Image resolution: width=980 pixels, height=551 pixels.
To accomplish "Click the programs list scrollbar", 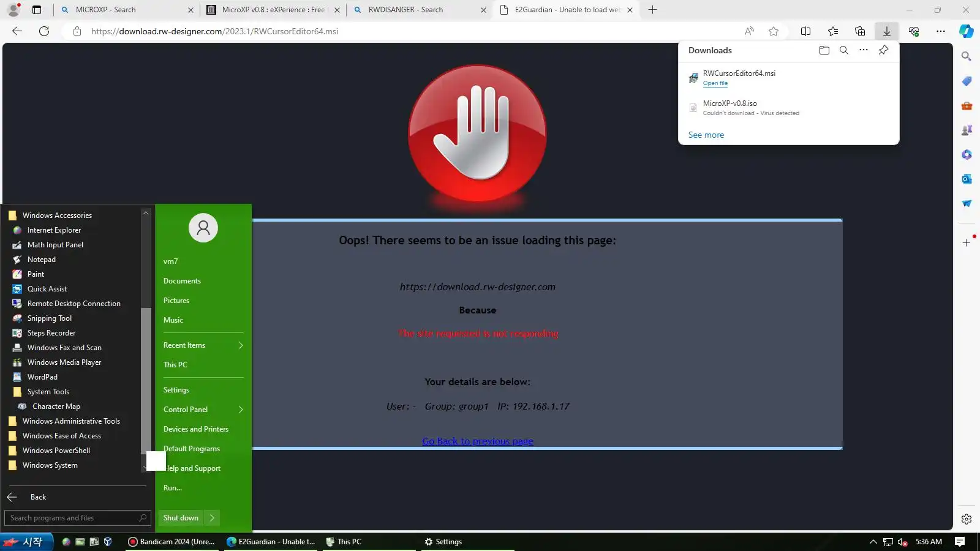I will (x=146, y=380).
